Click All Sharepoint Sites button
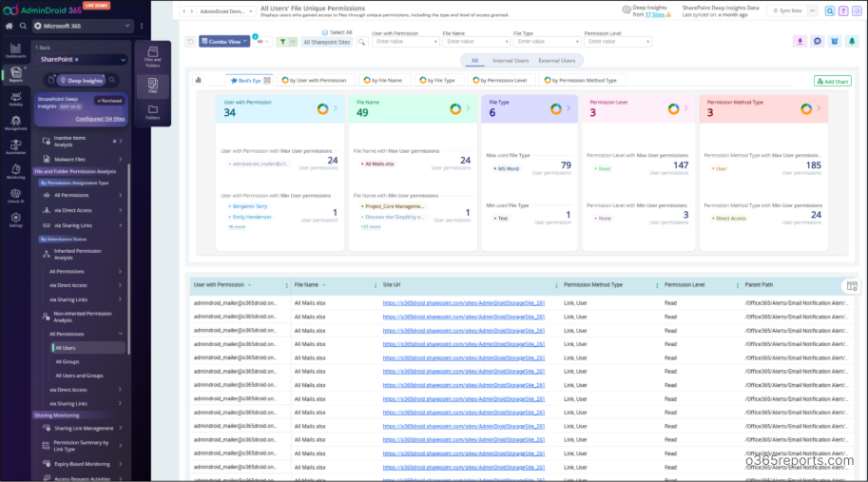868x482 pixels. pyautogui.click(x=327, y=42)
